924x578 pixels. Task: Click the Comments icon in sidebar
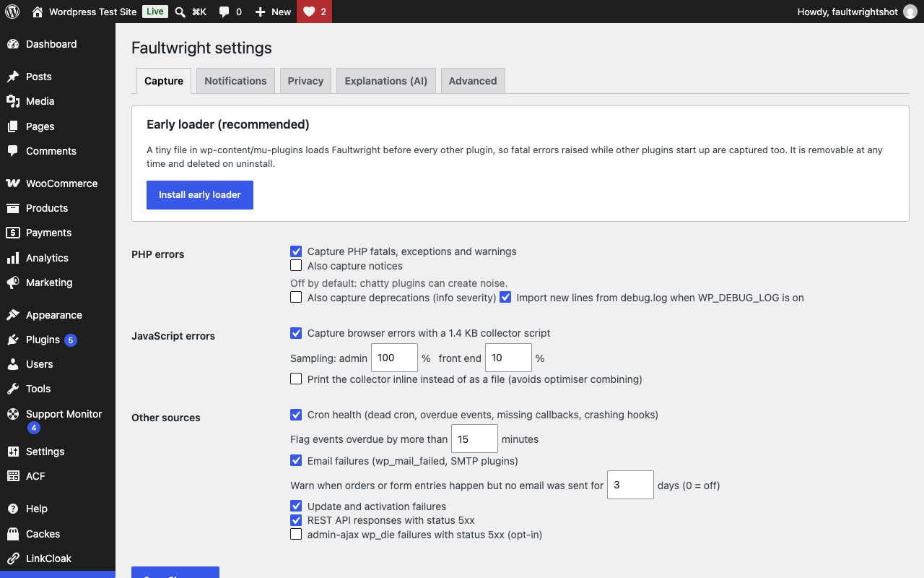[13, 151]
